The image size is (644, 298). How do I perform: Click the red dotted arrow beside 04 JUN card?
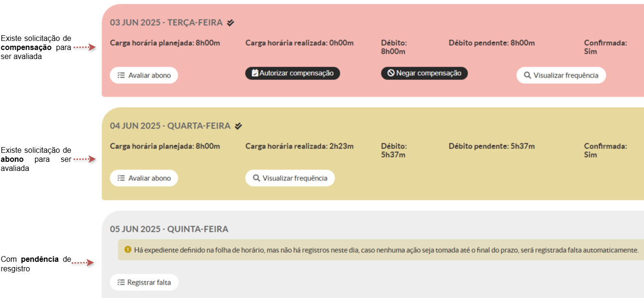click(x=85, y=159)
